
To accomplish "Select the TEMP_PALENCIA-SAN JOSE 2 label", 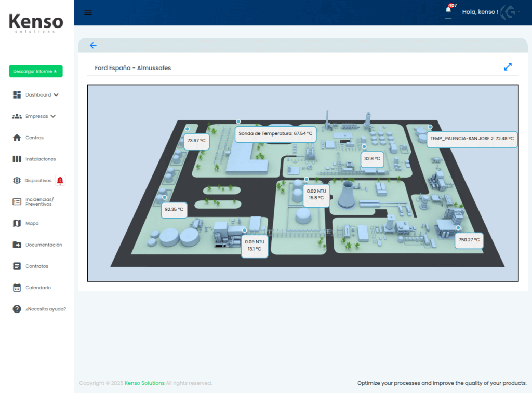I will (472, 139).
